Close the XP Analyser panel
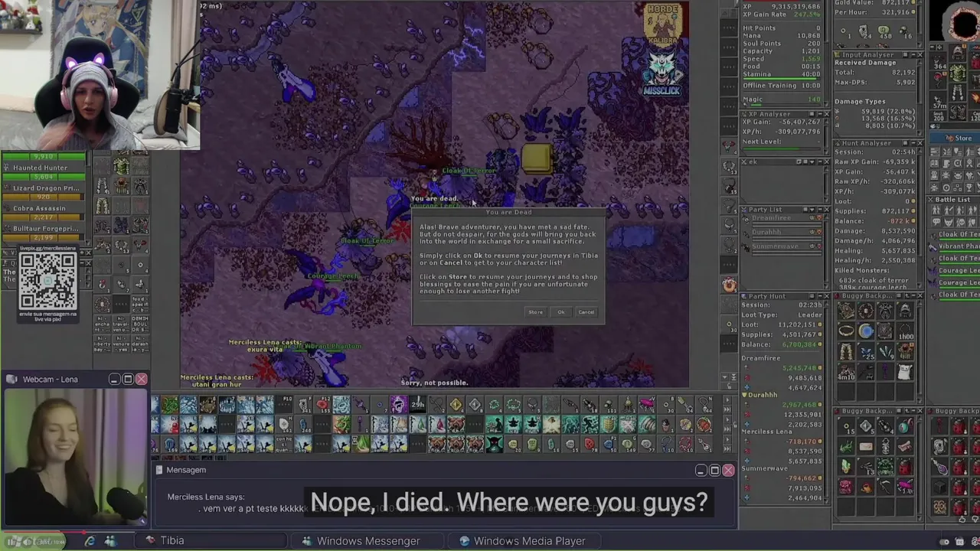Image resolution: width=980 pixels, height=551 pixels. pyautogui.click(x=825, y=114)
